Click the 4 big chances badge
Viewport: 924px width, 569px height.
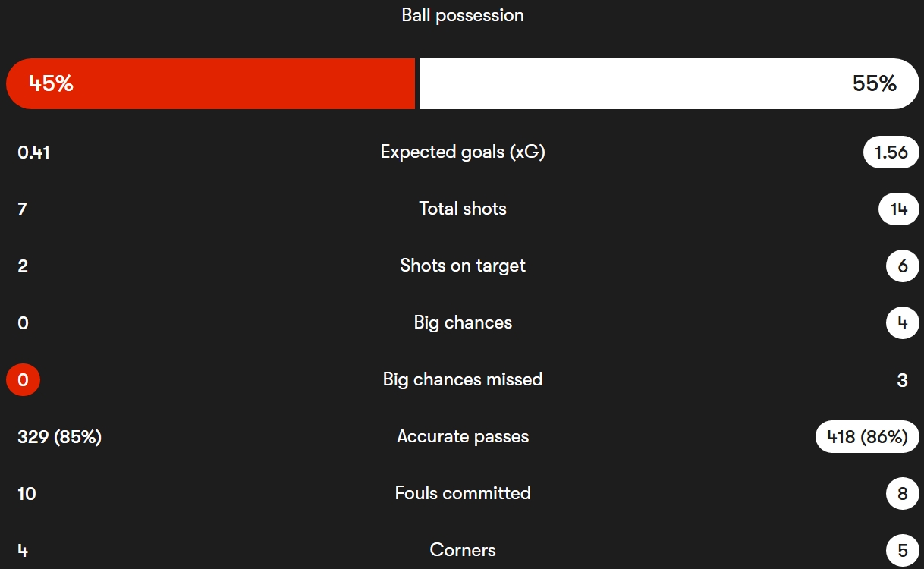coord(902,323)
